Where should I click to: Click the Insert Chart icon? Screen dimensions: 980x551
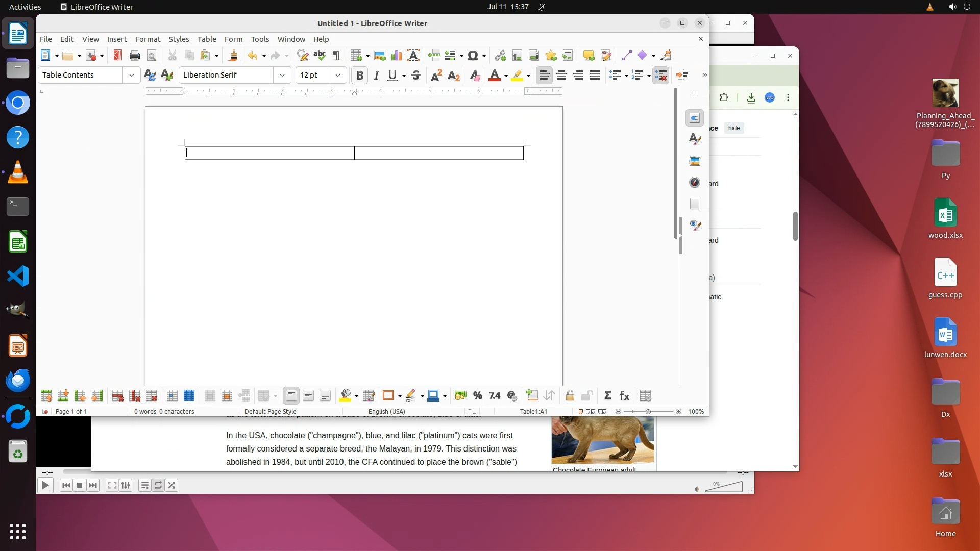(396, 56)
